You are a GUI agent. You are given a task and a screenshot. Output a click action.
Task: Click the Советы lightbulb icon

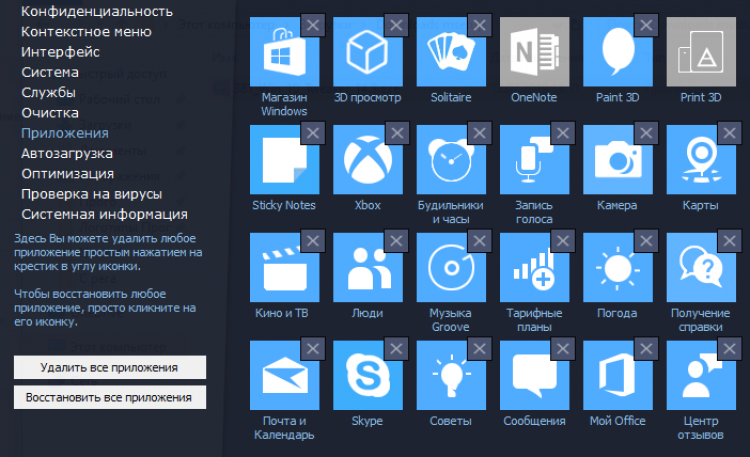(451, 375)
